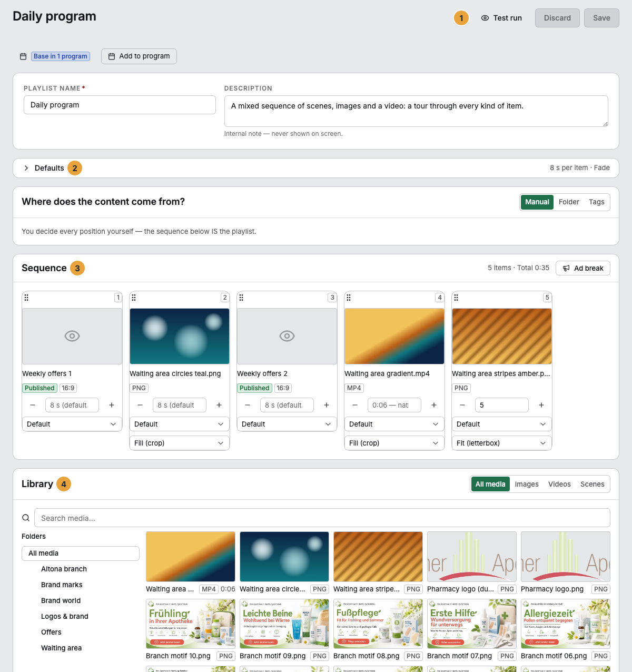Click the drag handle of Waiting area circles teal.png card
The image size is (632, 672).
134,298
